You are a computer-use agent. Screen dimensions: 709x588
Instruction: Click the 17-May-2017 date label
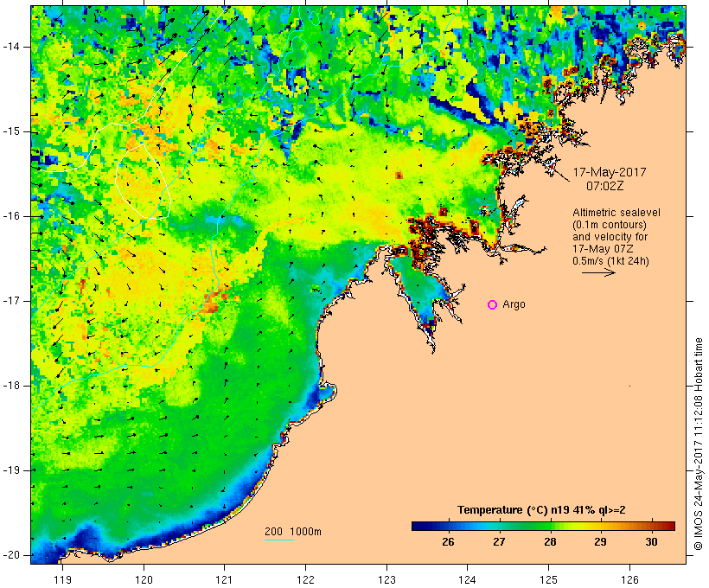point(610,172)
